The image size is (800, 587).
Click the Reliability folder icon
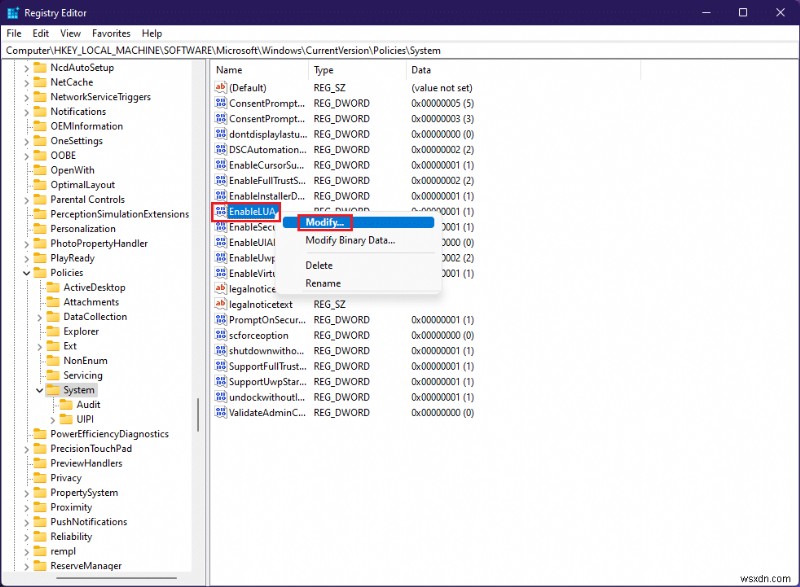pyautogui.click(x=40, y=537)
